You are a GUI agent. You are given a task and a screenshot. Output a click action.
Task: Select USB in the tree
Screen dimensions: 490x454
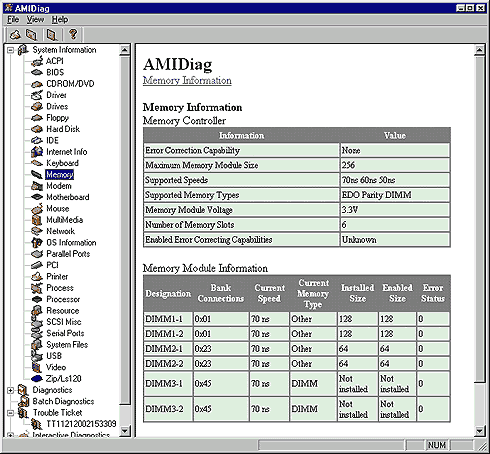(x=54, y=356)
